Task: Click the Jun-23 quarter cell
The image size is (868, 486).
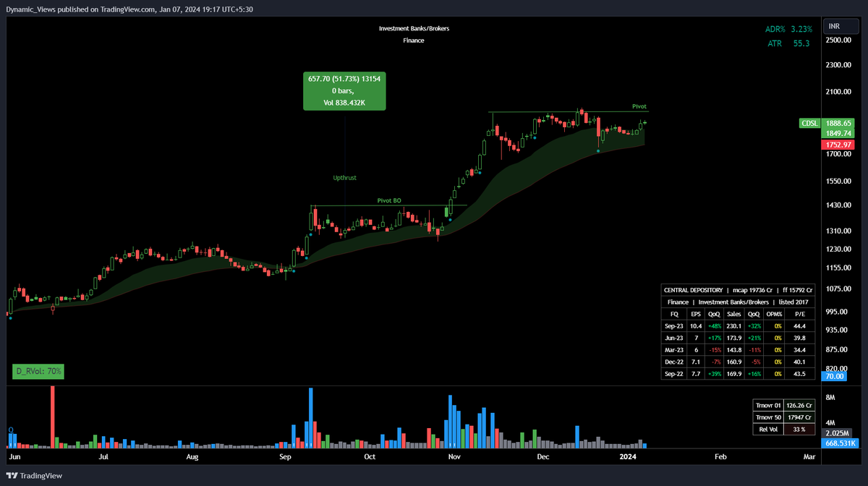Action: coord(674,338)
